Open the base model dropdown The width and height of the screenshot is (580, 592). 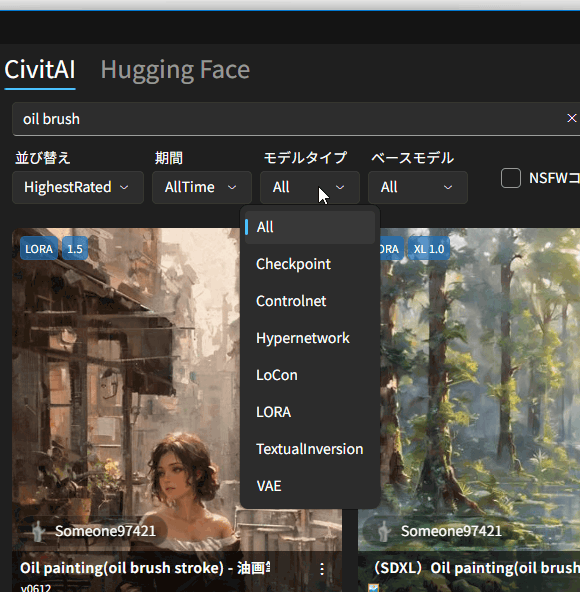click(418, 187)
